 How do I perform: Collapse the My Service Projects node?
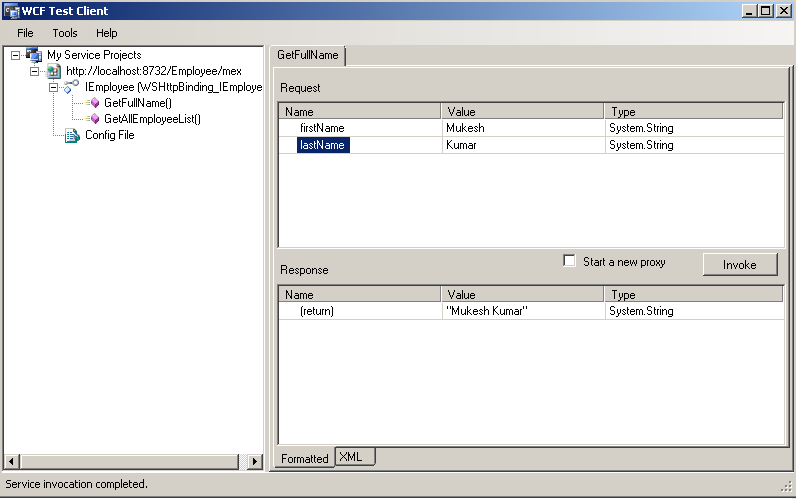(16, 55)
